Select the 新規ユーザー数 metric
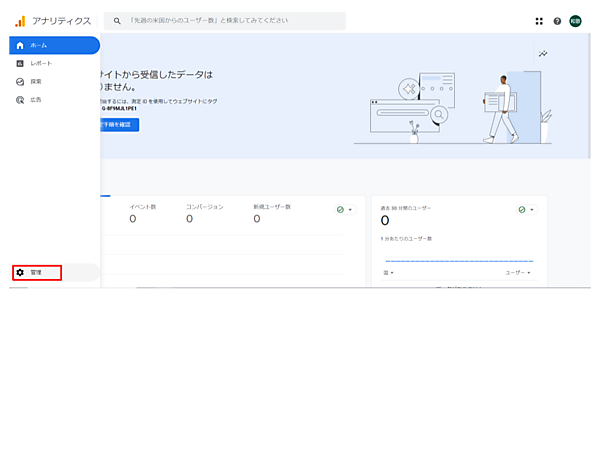Screen dimensions: 600x450 tap(272, 214)
